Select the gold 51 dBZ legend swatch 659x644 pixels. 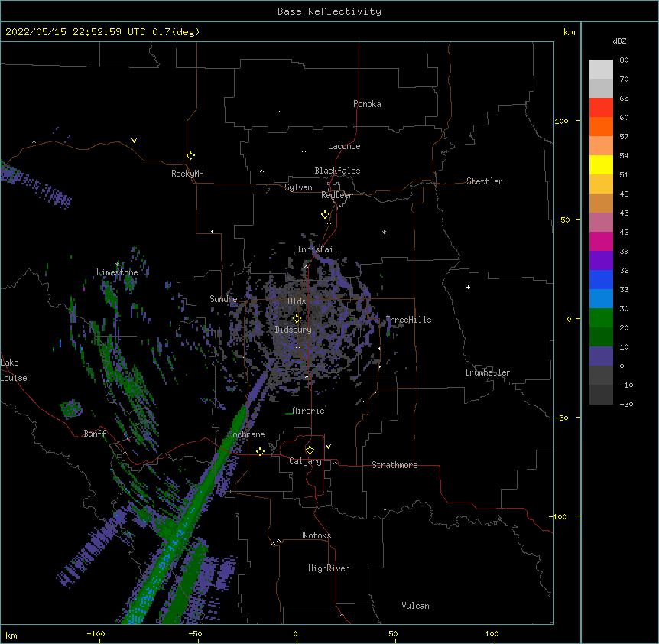click(x=601, y=184)
